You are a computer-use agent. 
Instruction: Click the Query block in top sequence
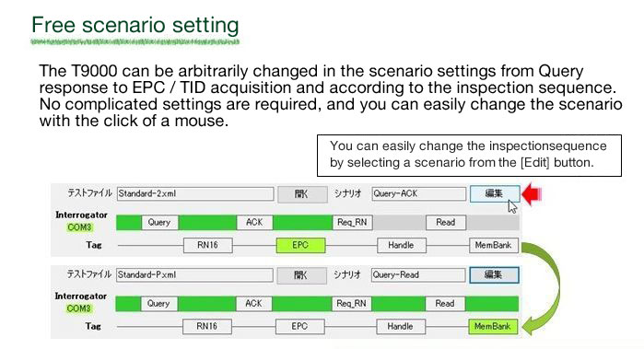coord(159,222)
